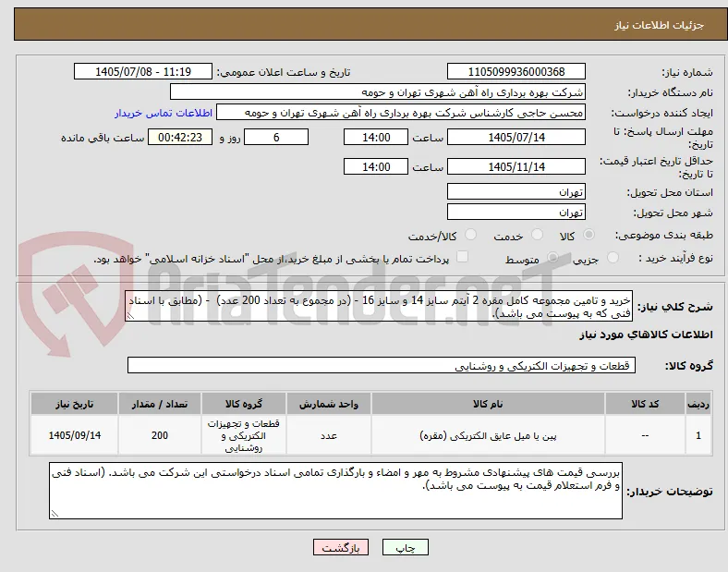Click price validity time field 14:00
728x572 pixels.
pyautogui.click(x=376, y=166)
